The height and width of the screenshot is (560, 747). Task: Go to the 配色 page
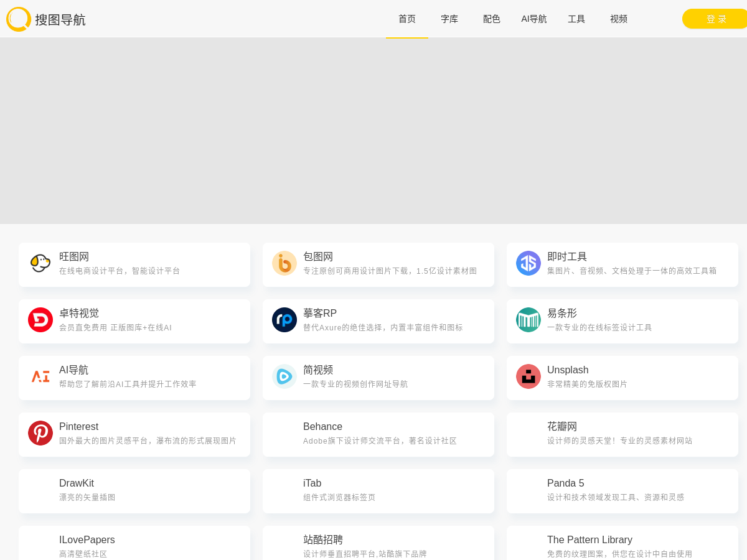click(x=492, y=19)
